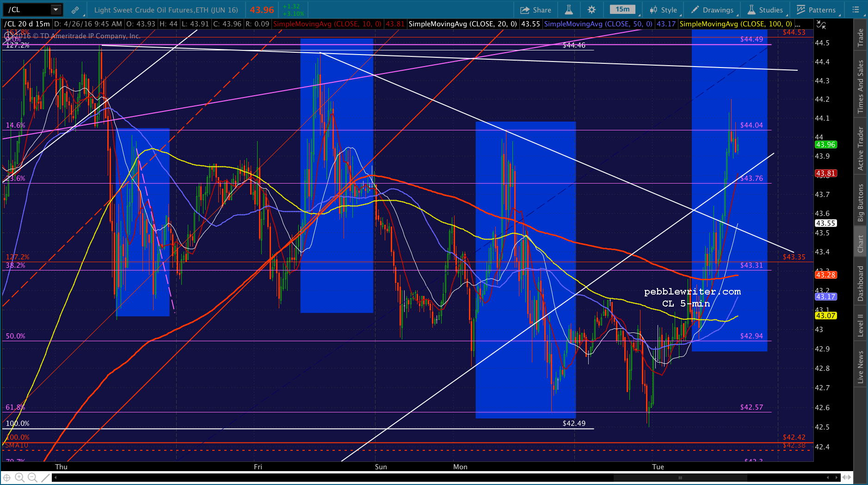The image size is (868, 485).
Task: Click the zoom out magnifier icon
Action: click(32, 478)
